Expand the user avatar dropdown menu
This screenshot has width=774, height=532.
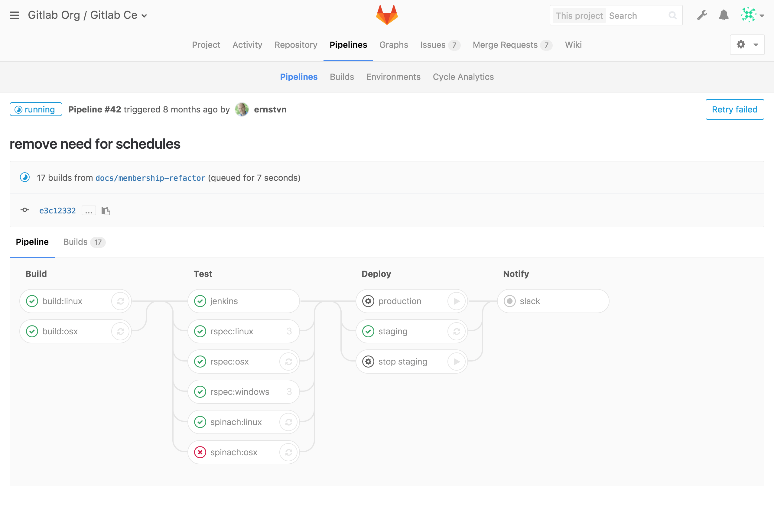tap(753, 15)
